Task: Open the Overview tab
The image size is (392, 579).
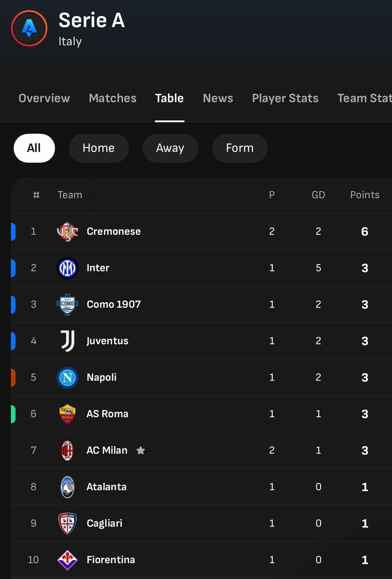Action: [x=44, y=98]
